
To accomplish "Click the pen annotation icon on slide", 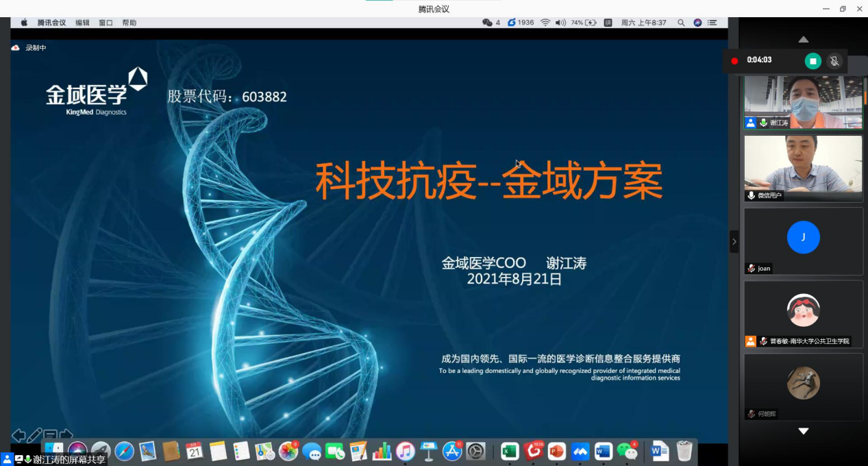I will pos(34,435).
